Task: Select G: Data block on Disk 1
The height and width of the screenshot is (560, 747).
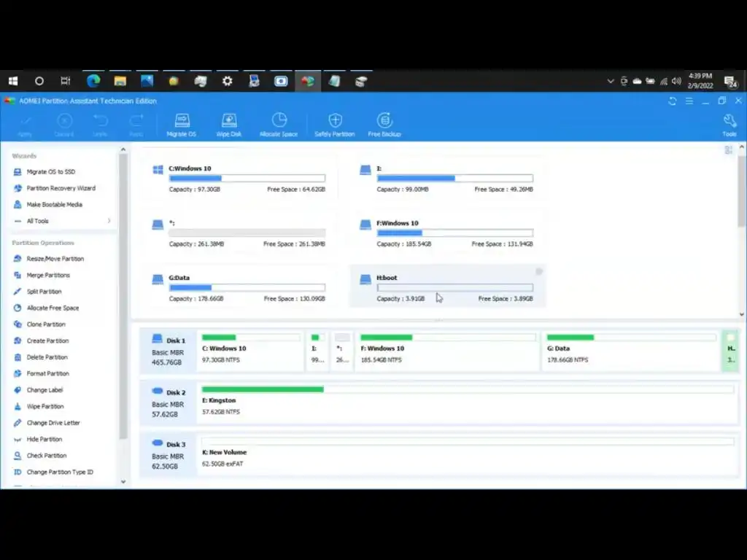Action: pyautogui.click(x=631, y=351)
